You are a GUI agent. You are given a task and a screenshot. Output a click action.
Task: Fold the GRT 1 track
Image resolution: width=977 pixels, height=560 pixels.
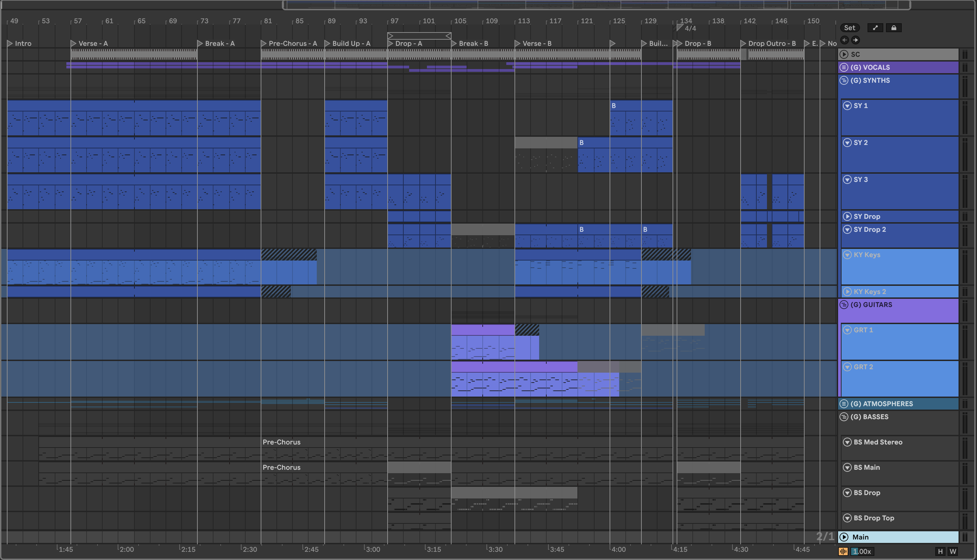pos(847,330)
